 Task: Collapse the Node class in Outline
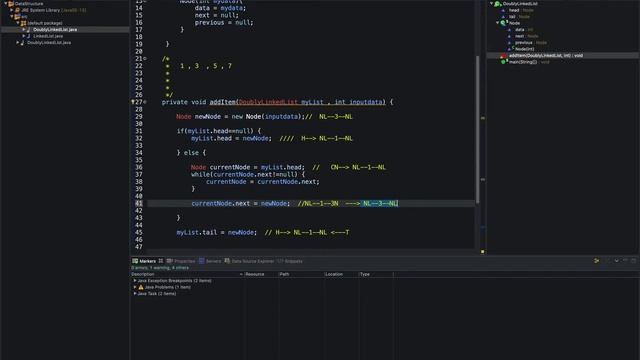[x=498, y=23]
